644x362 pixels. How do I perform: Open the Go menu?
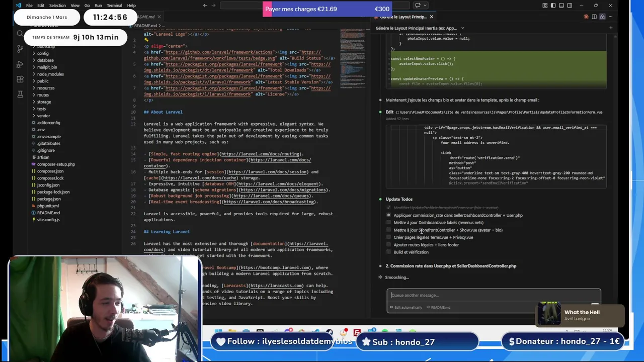tap(87, 6)
